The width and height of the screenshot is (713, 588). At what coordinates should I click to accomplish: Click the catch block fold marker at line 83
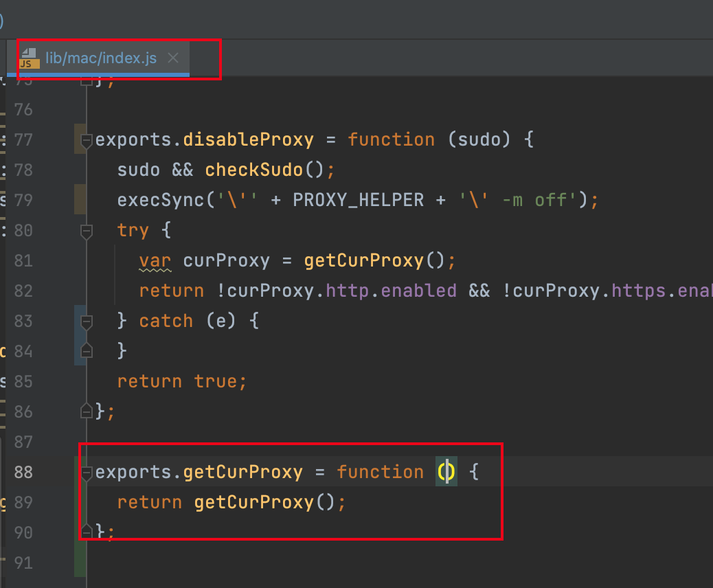[x=86, y=320]
